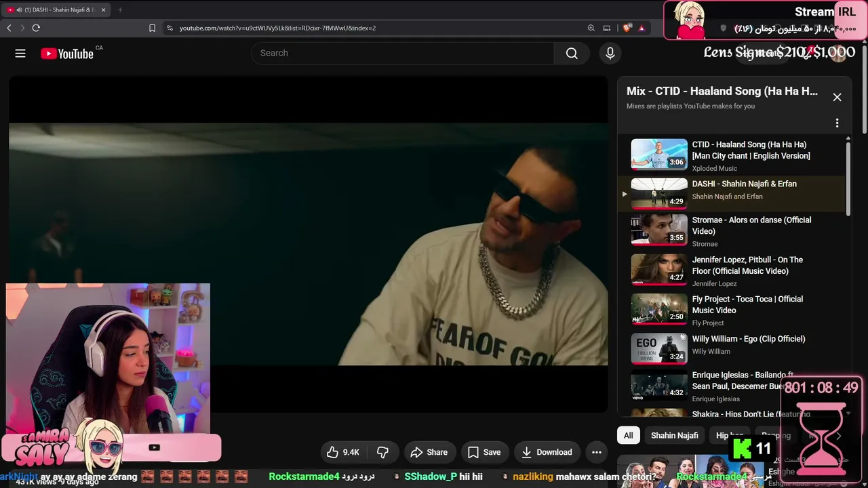Click the address bar URL
Screen dimensions: 868x488
click(278, 28)
